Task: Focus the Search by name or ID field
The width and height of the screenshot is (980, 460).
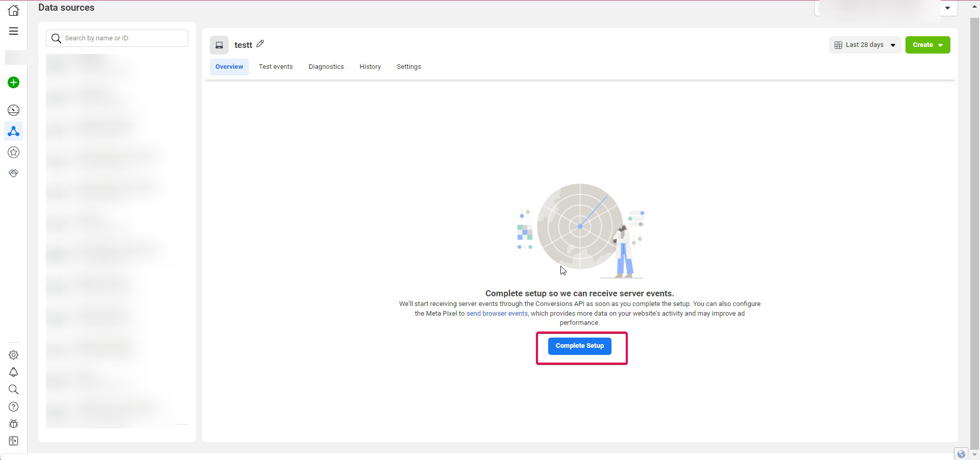Action: (x=117, y=38)
